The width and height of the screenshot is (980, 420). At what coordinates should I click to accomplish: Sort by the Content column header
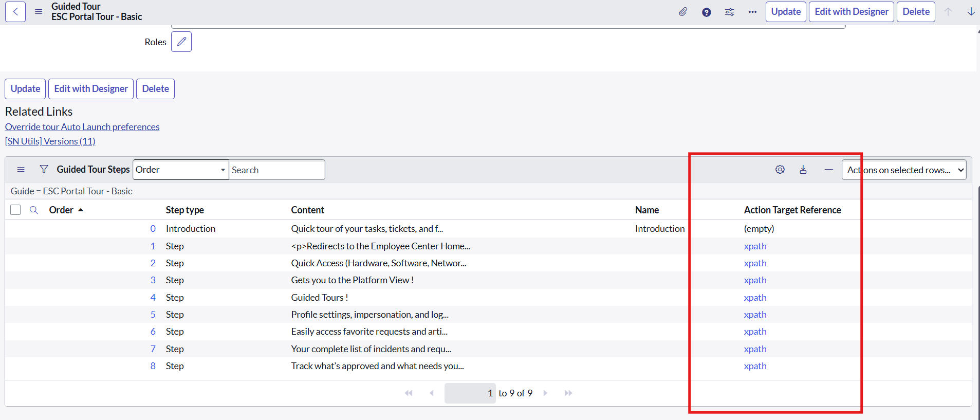point(308,210)
